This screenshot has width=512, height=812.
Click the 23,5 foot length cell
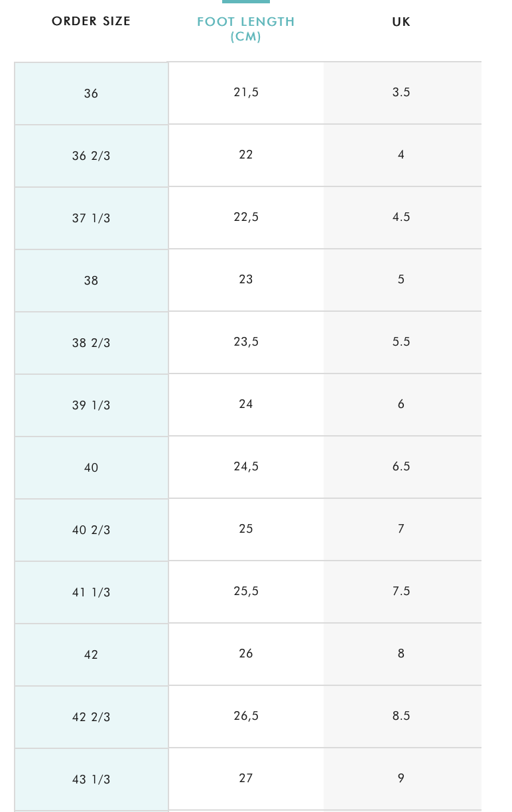coord(246,342)
